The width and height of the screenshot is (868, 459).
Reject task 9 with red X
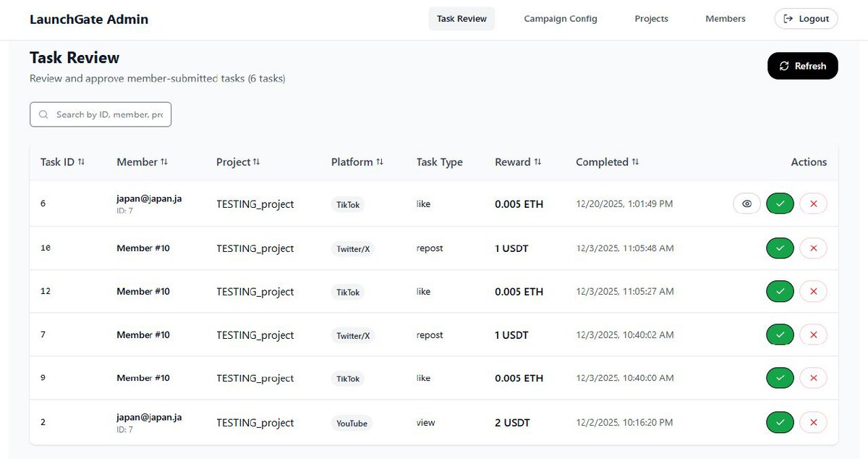tap(813, 378)
